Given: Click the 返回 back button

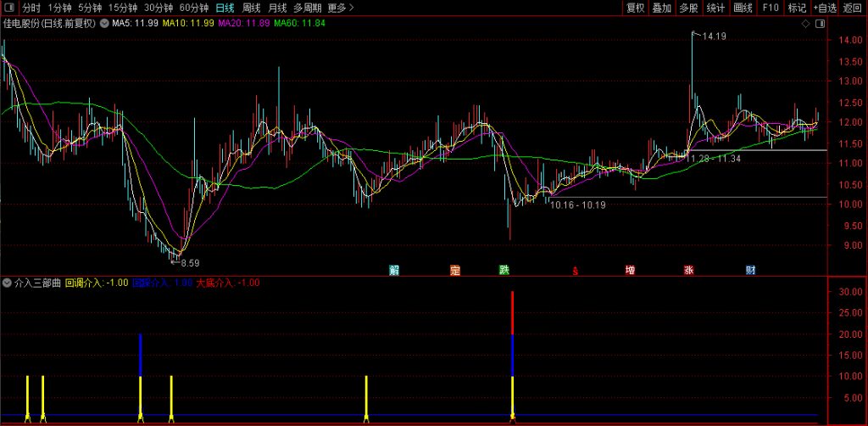Looking at the screenshot, I should [853, 8].
